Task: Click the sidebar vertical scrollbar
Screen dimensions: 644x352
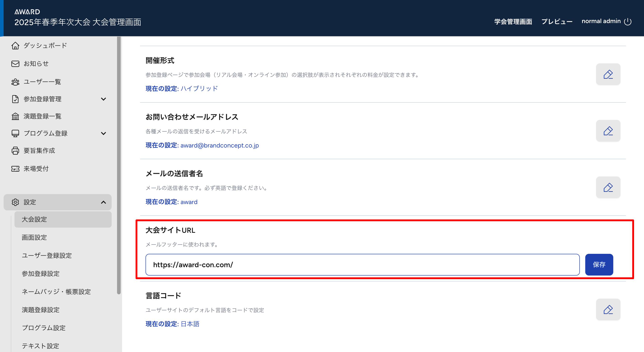Action: (x=119, y=165)
